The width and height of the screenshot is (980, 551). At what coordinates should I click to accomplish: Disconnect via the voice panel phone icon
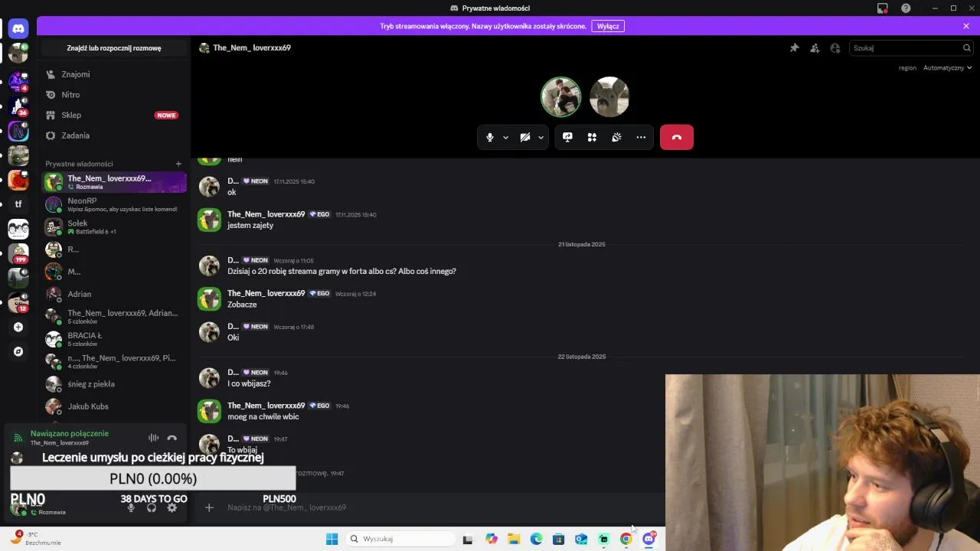tap(172, 438)
